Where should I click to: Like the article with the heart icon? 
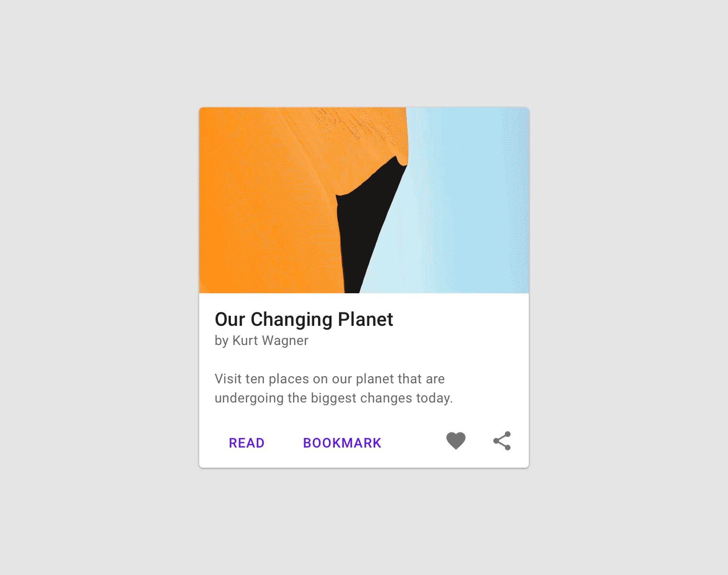456,441
